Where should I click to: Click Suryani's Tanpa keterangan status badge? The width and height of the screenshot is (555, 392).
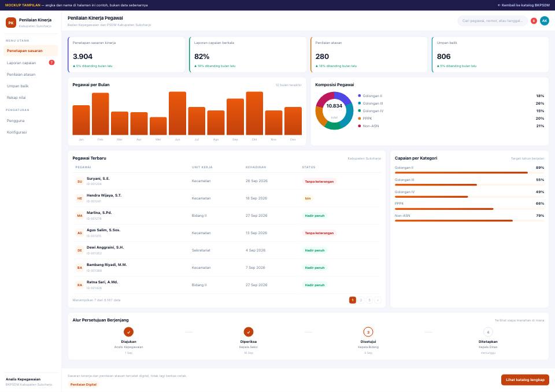(x=319, y=182)
